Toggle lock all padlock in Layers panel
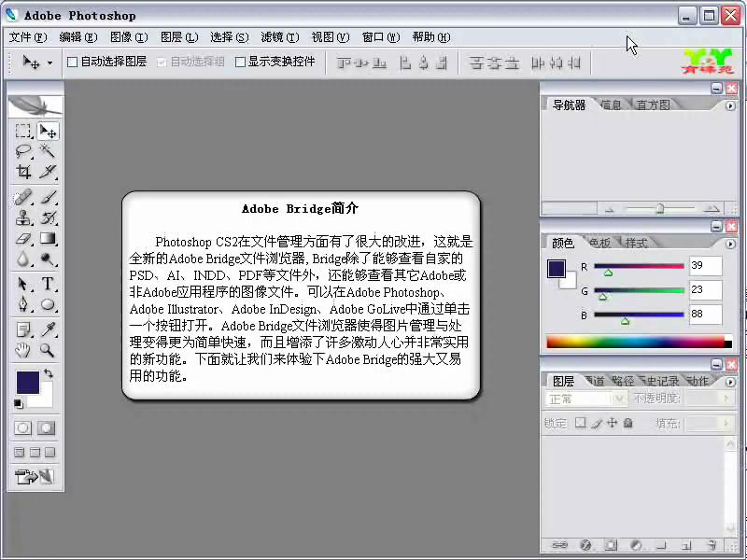The image size is (747, 560). [628, 423]
